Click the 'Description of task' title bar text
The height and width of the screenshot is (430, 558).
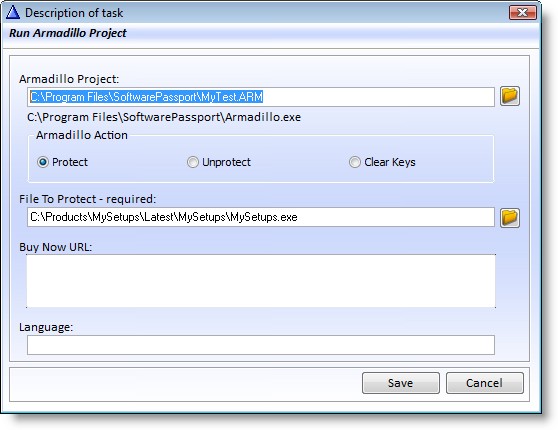coord(74,13)
